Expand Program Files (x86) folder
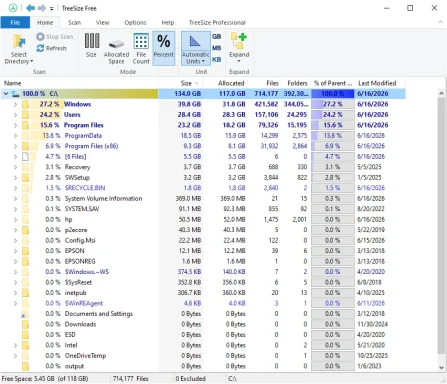This screenshot has width=447, height=384. (15, 146)
